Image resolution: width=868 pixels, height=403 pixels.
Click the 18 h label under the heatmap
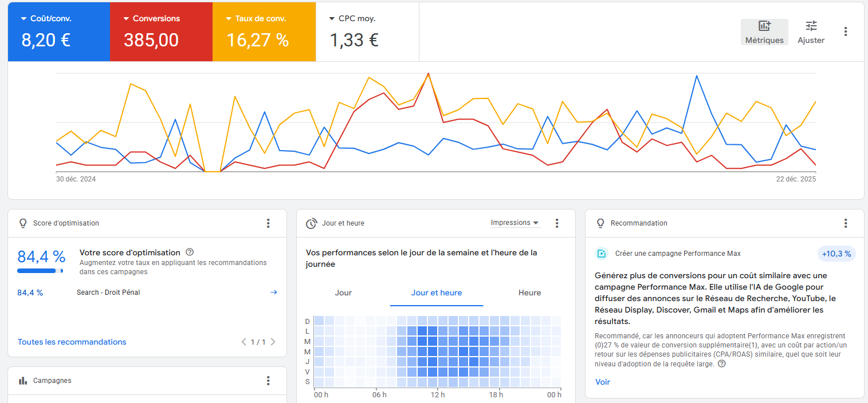(x=496, y=395)
